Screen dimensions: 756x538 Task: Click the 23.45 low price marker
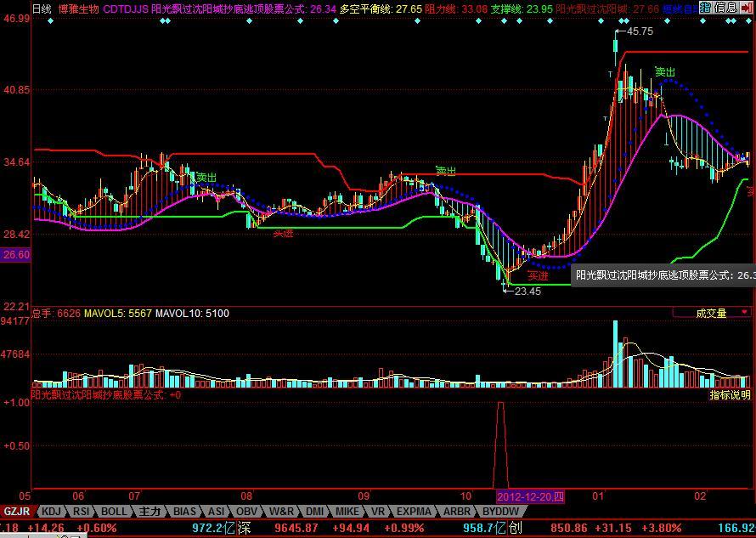pos(528,292)
